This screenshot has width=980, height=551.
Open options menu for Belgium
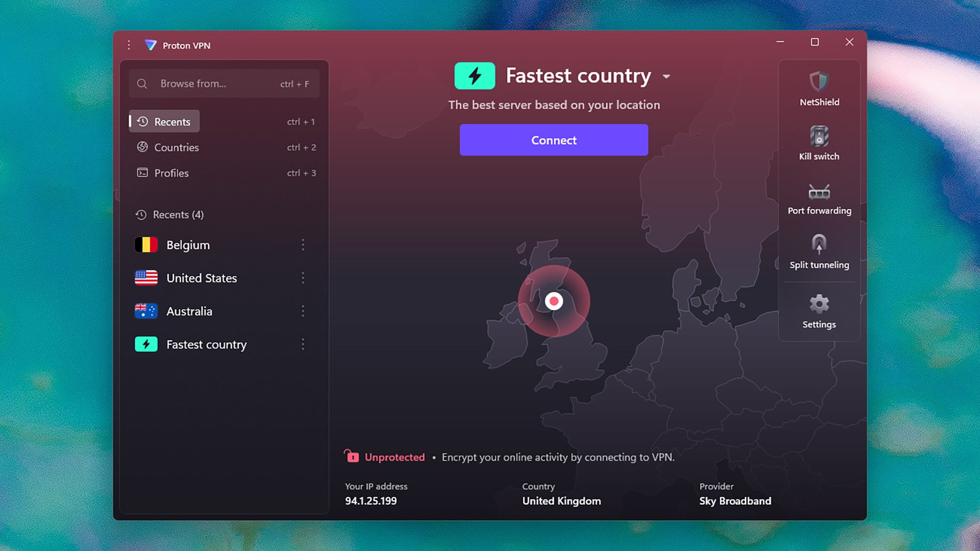pyautogui.click(x=303, y=245)
